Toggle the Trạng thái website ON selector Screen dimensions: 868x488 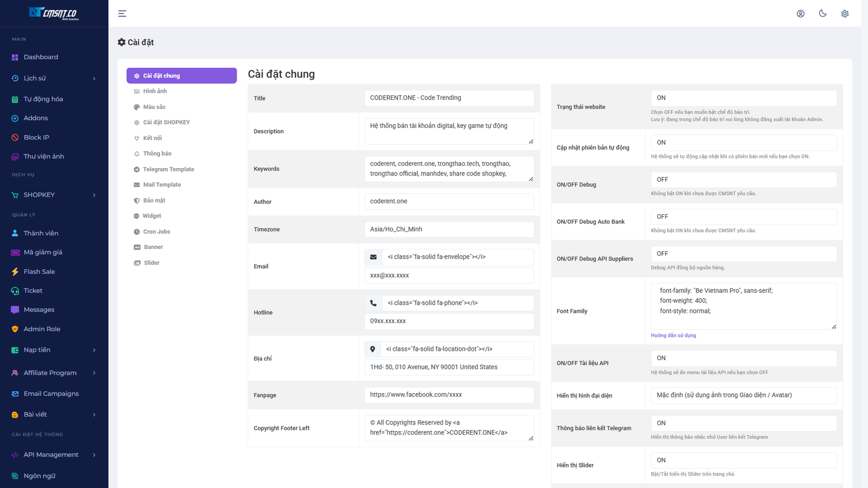point(743,98)
